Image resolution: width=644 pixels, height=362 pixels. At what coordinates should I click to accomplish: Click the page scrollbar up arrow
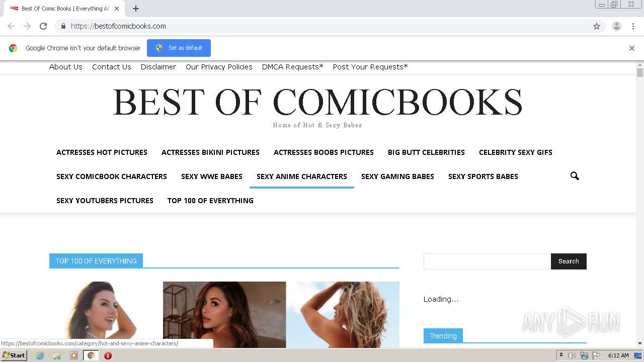(640, 65)
